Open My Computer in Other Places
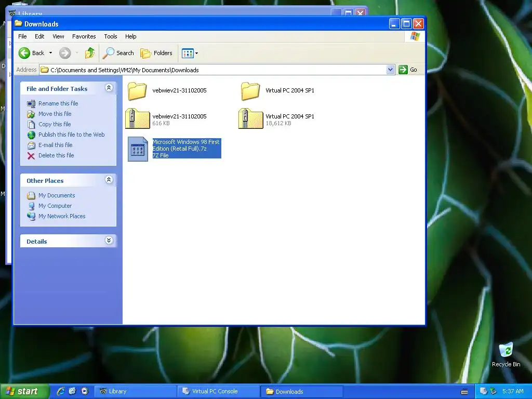Image resolution: width=532 pixels, height=399 pixels. click(x=55, y=206)
